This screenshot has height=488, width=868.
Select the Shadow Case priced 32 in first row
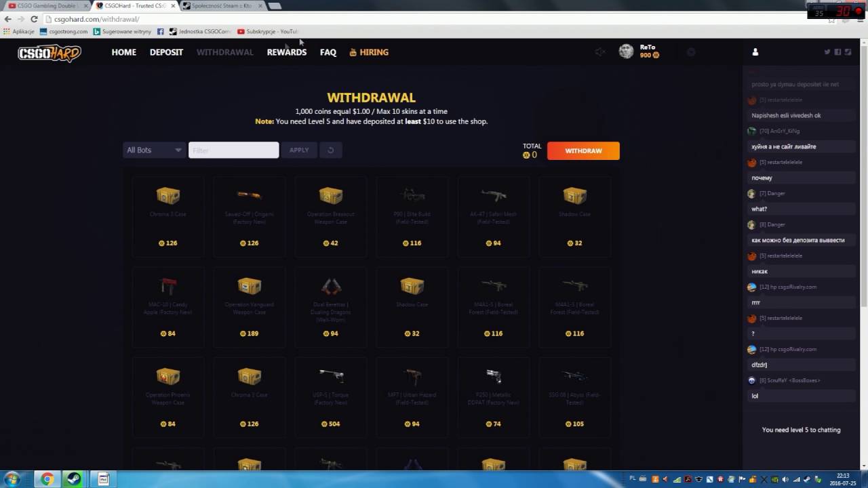click(575, 217)
